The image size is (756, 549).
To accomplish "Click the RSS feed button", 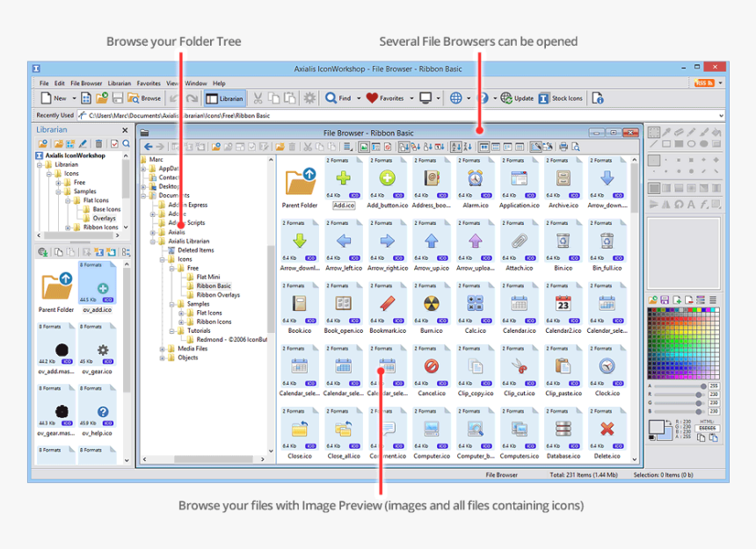I will 704,83.
